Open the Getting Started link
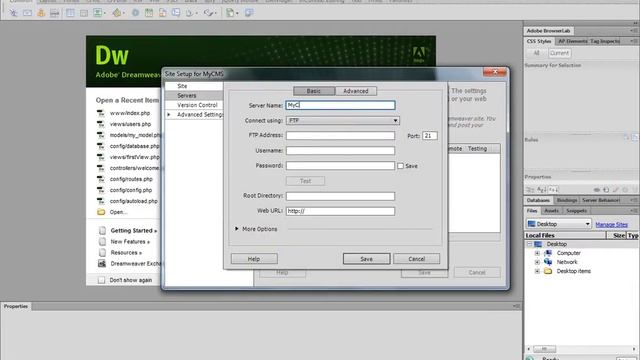Screen dimensions: 640x360 (133, 231)
